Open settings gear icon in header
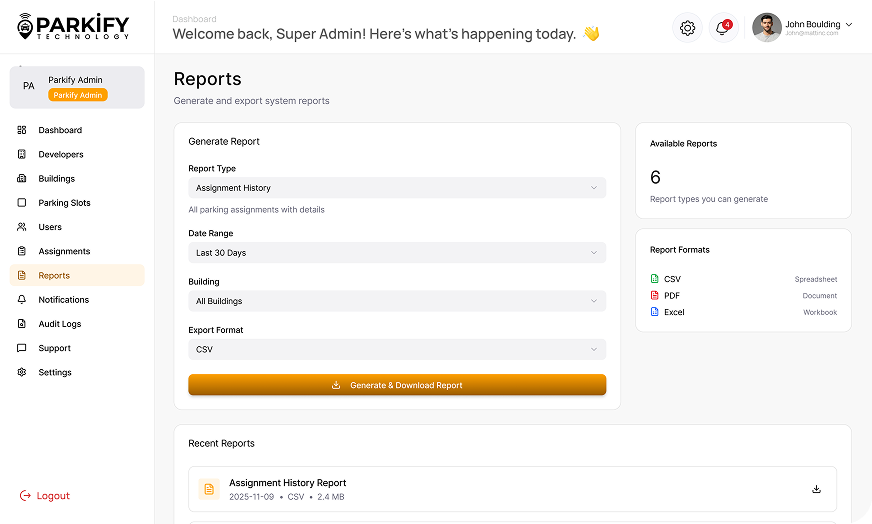 coord(687,28)
